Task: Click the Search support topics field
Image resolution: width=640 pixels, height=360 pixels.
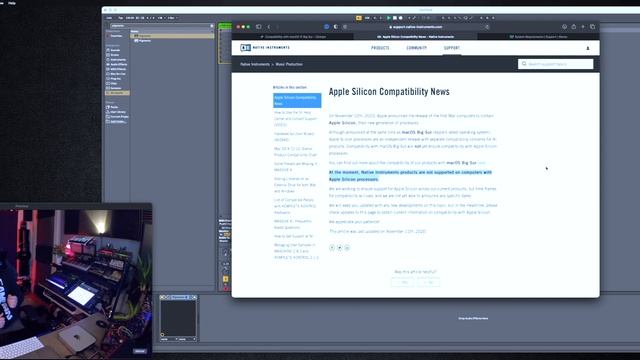Action: coord(556,64)
